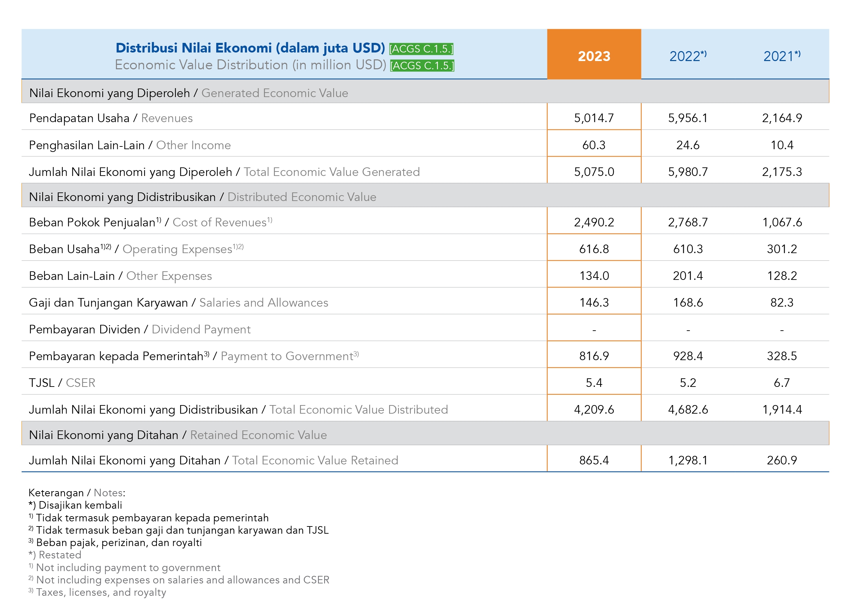Select the CSER value 6.7
The width and height of the screenshot is (851, 616).
click(x=782, y=383)
